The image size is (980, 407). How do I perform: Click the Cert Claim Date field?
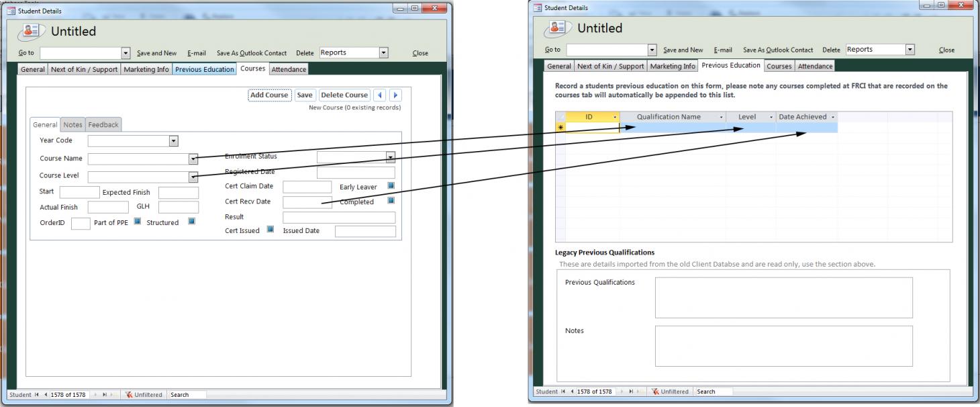[x=307, y=187]
